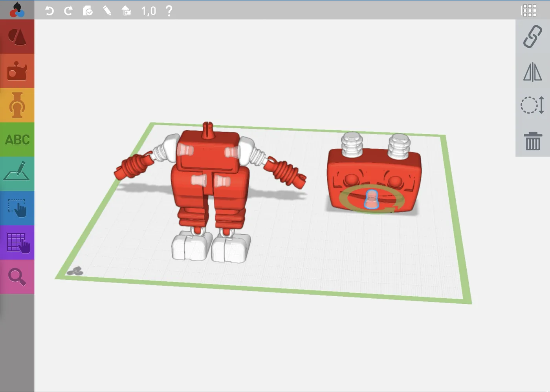Image resolution: width=550 pixels, height=392 pixels.
Task: Save the design with the document-check icon
Action: [88, 11]
